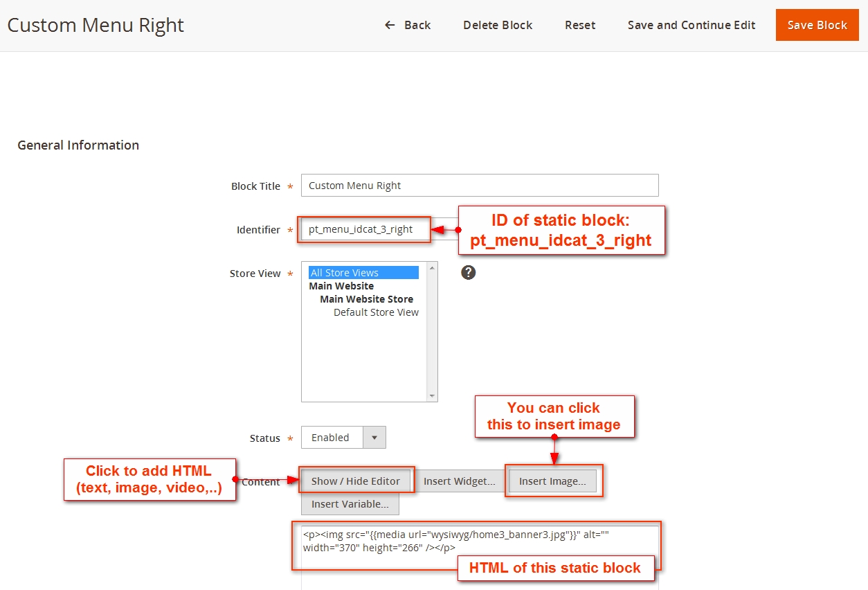Click Delete Block button

[x=498, y=25]
